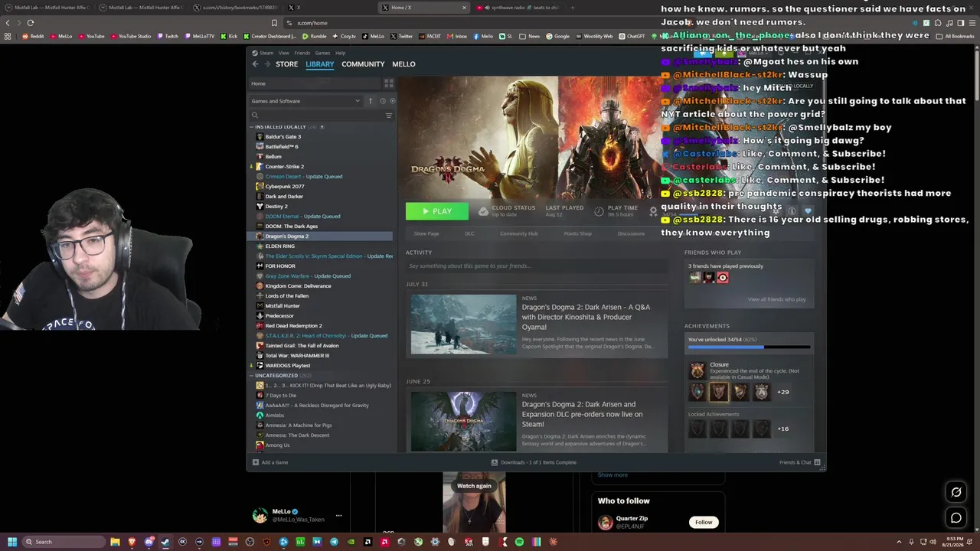Switch Steam library to grid collections view

pyautogui.click(x=389, y=83)
